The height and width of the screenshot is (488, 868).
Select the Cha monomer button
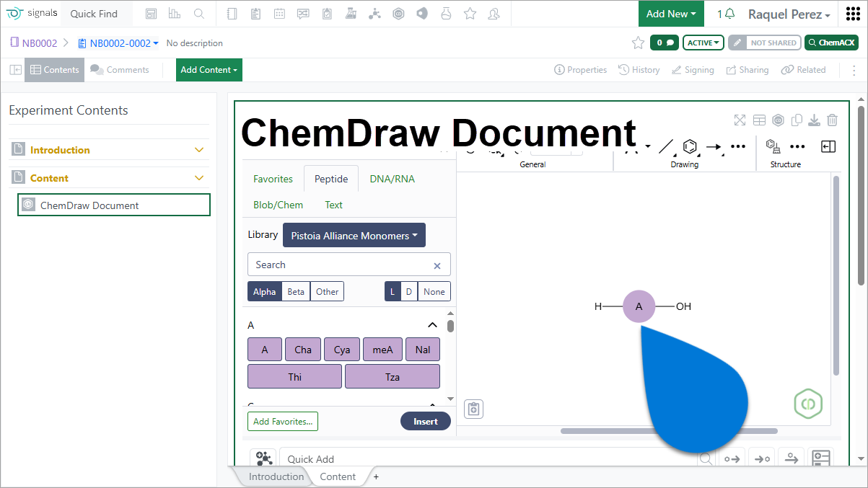pos(303,350)
